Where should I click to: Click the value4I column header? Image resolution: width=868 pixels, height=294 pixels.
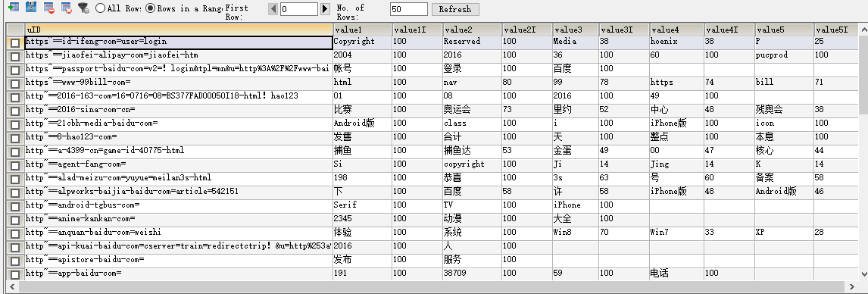[x=729, y=30]
